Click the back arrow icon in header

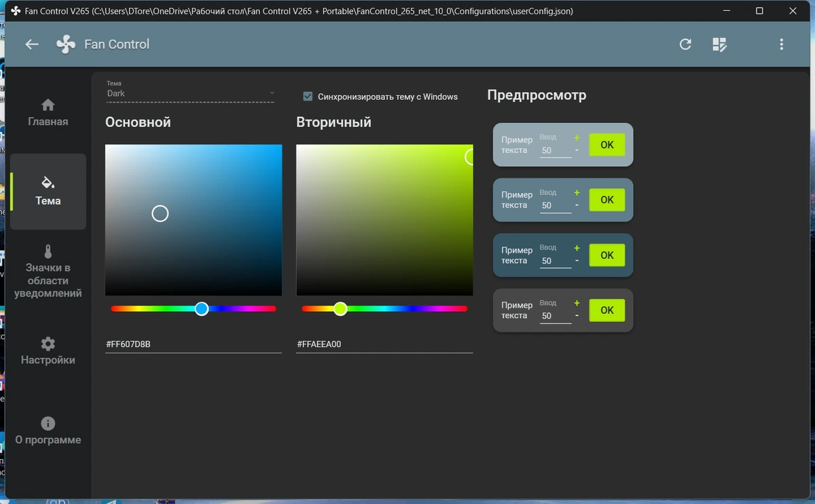coord(31,44)
